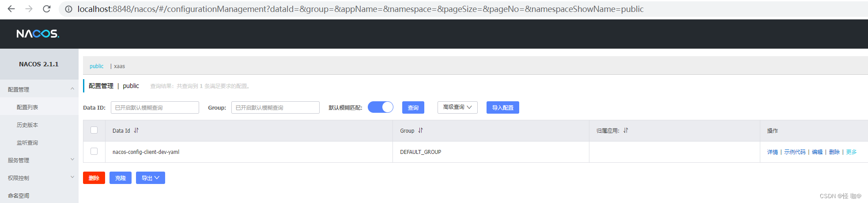Expand the 导出 dropdown button

click(150, 178)
